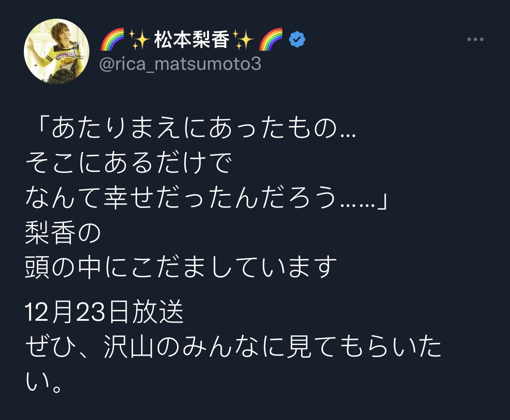Open the 松本梨香 display name link
Image resolution: width=510 pixels, height=420 pixels.
coord(192,39)
